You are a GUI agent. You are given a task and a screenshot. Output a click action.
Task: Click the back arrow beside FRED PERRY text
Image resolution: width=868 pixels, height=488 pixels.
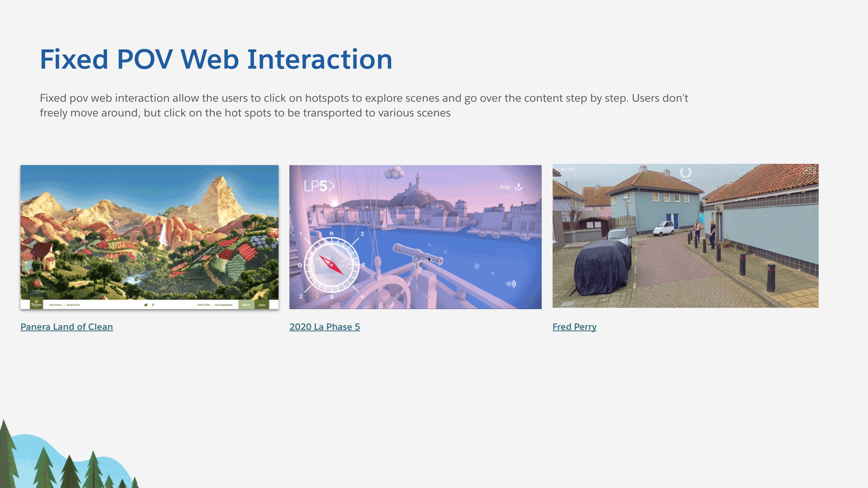tap(557, 169)
